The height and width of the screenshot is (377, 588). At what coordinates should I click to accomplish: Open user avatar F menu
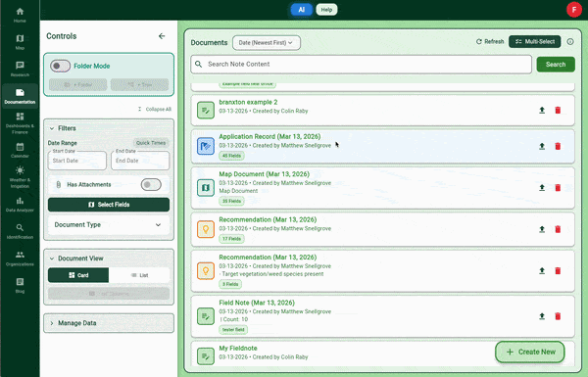[573, 10]
